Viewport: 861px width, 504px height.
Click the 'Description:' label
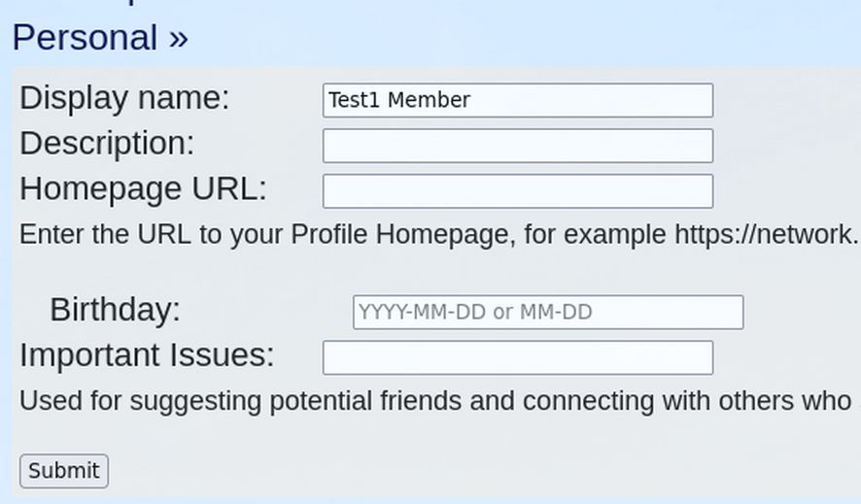[x=107, y=144]
